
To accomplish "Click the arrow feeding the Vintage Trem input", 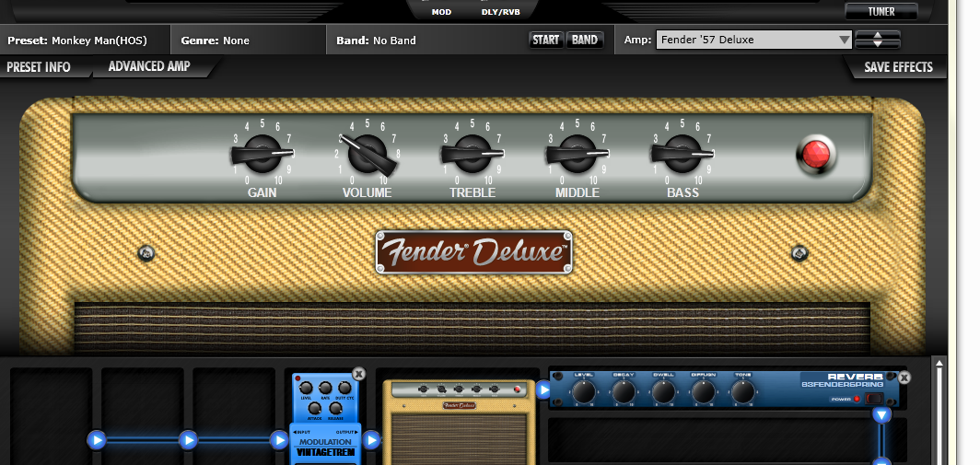I will [279, 440].
